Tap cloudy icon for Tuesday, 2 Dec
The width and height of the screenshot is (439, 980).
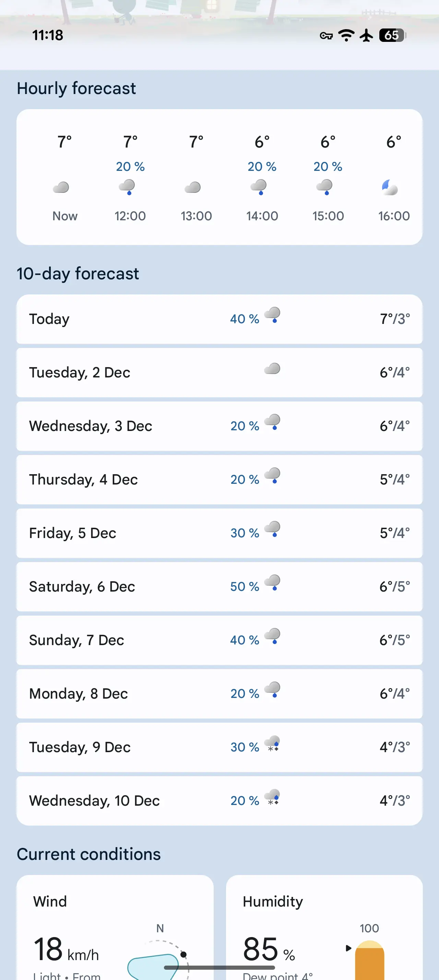pyautogui.click(x=273, y=368)
